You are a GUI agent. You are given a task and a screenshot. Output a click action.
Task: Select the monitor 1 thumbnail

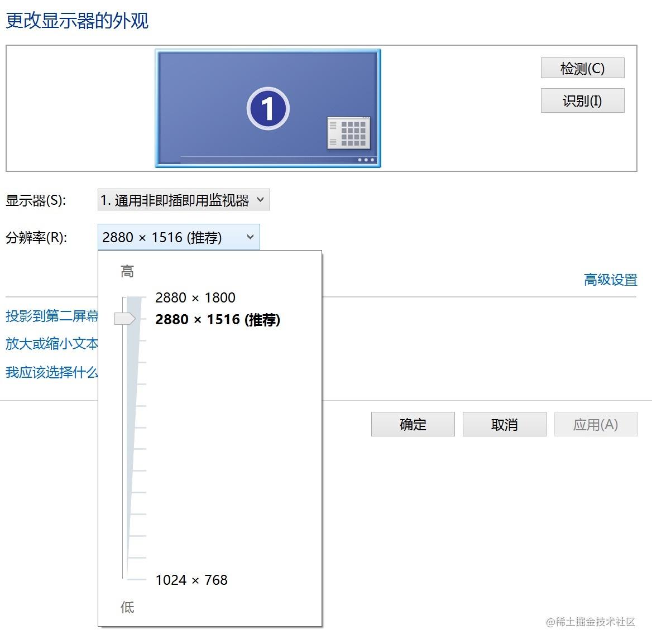click(268, 108)
